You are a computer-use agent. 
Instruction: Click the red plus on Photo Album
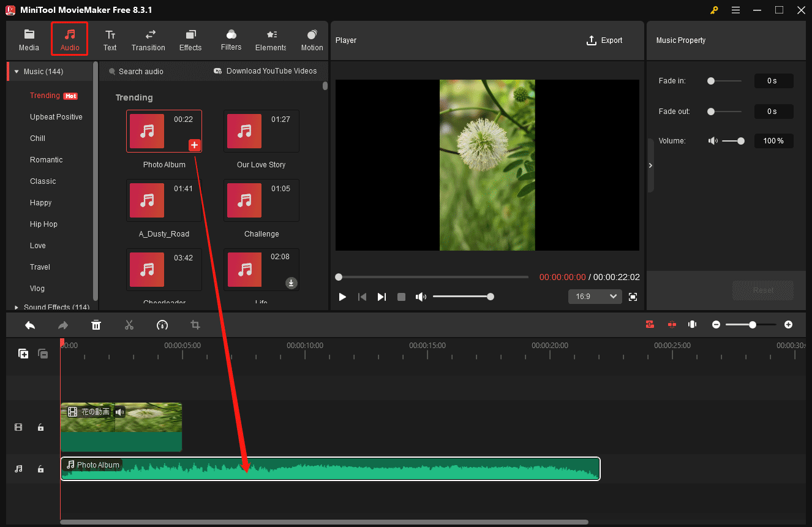pos(194,145)
